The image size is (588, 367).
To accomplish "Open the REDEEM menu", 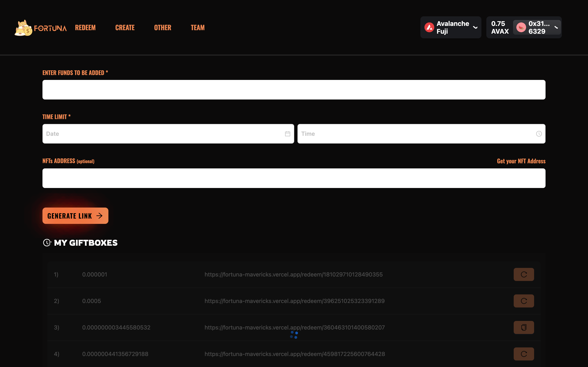I will [85, 28].
